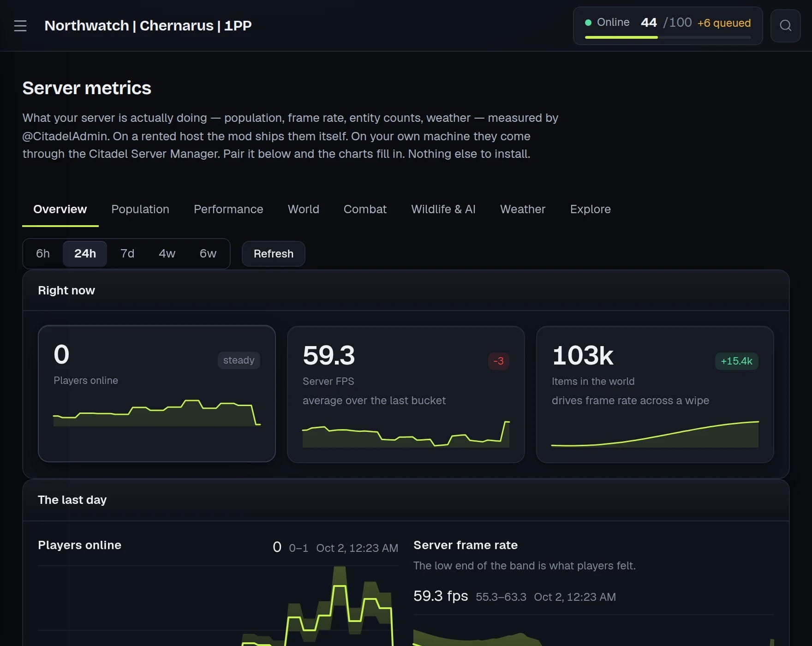The width and height of the screenshot is (812, 646).
Task: Click the Server FPS sparkline chart
Action: 406,434
